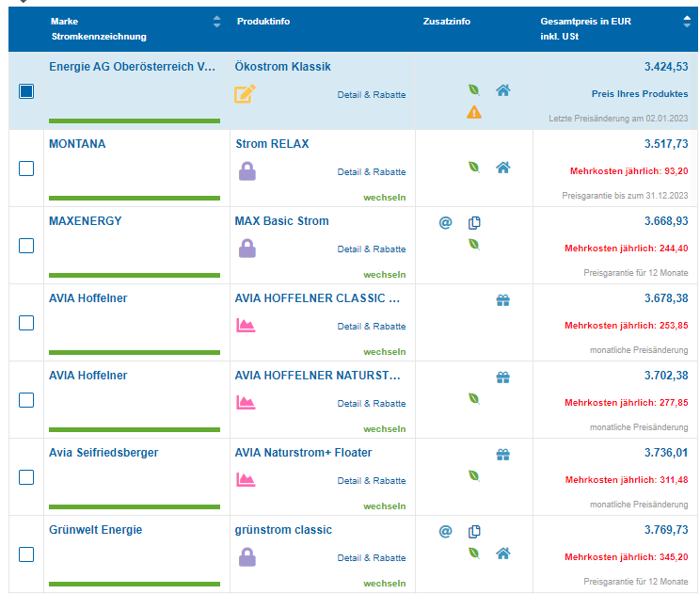Screen dimensions: 700x594
Task: Click the documents icon in Grünwelt Energie row
Action: pyautogui.click(x=474, y=532)
